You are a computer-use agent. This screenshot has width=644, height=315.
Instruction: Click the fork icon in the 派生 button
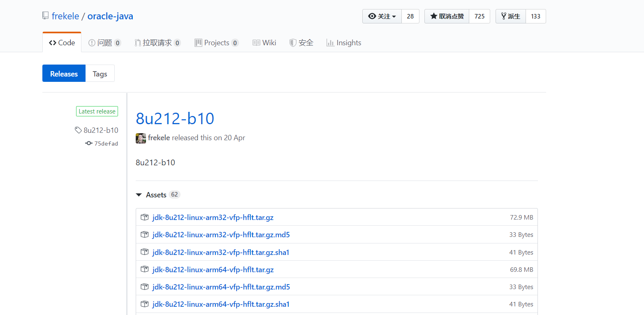503,16
